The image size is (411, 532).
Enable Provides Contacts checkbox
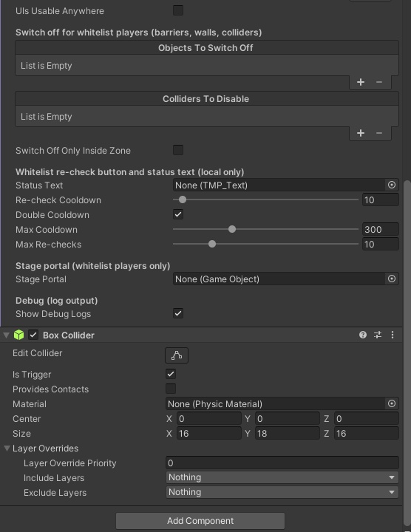coord(171,389)
